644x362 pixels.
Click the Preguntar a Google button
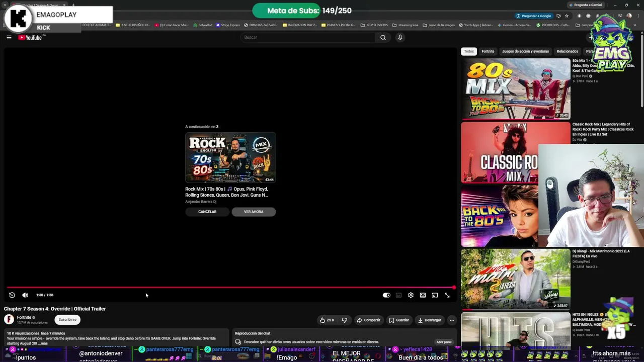coord(533,16)
